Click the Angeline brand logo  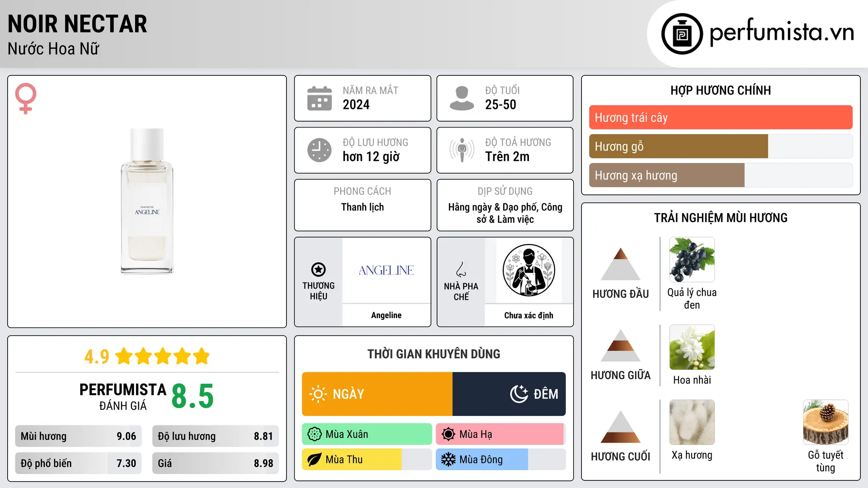click(x=386, y=270)
